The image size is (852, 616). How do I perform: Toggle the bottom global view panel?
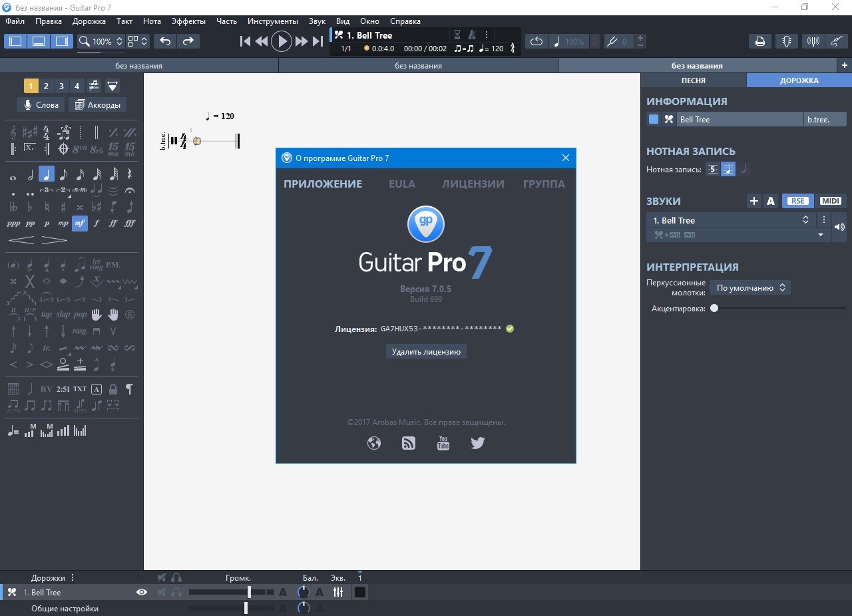[39, 41]
